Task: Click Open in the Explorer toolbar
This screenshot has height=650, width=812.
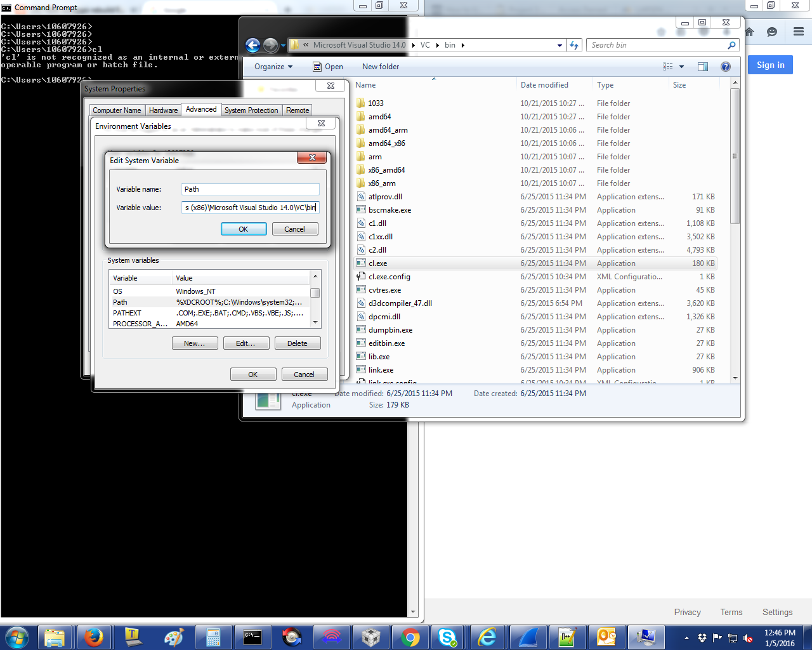Action: tap(327, 67)
